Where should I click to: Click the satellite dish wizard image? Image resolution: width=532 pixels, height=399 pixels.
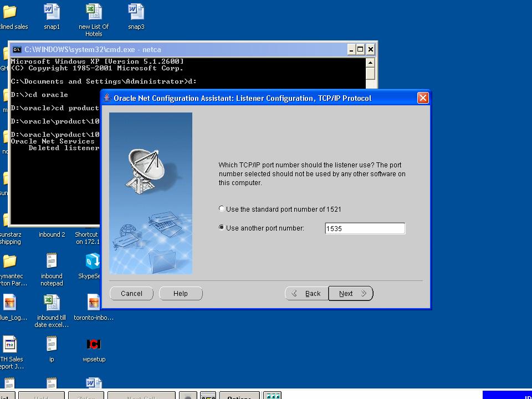151,193
